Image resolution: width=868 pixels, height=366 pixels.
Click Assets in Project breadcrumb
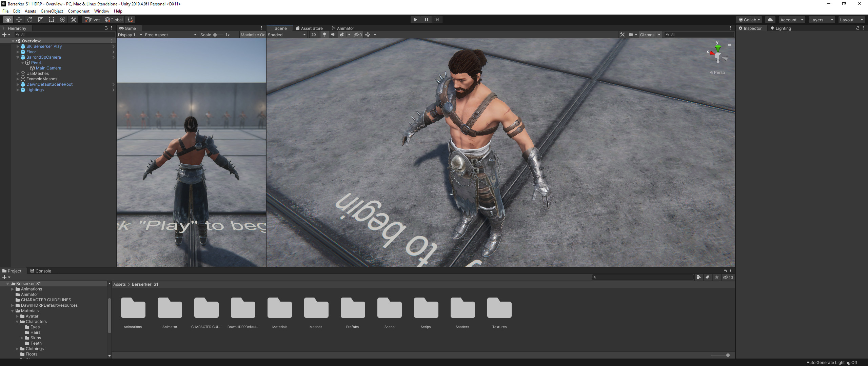coord(119,284)
